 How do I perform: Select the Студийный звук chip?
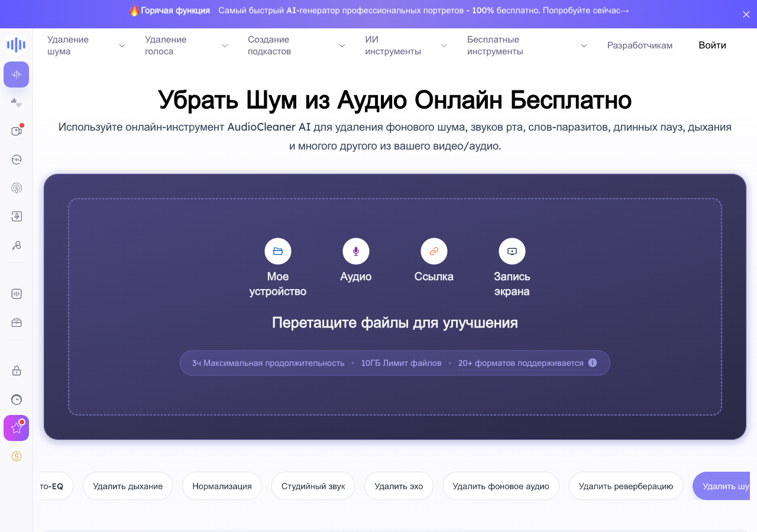point(313,486)
